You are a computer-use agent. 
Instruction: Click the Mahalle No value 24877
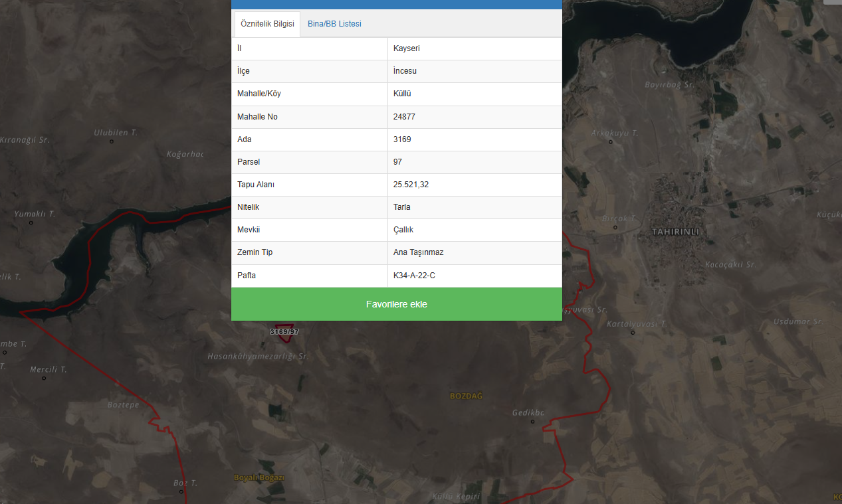pos(405,117)
